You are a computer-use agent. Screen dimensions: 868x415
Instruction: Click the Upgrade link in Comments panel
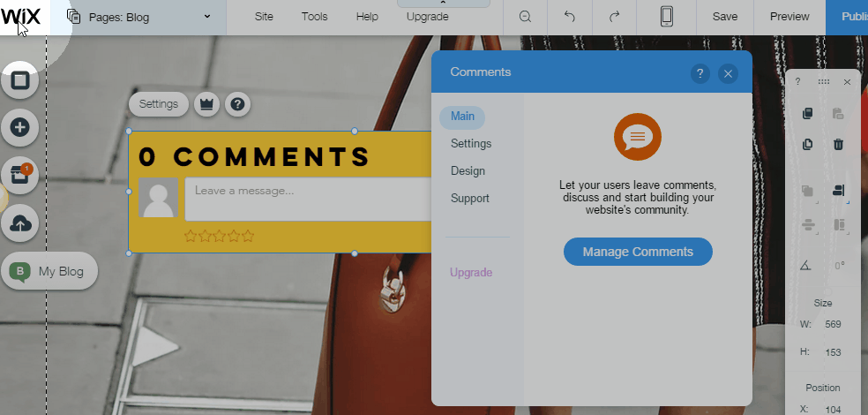471,273
